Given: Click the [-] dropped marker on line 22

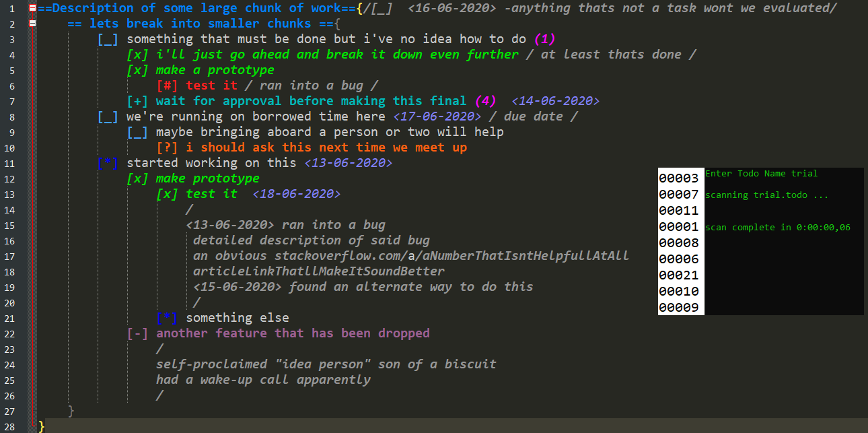Looking at the screenshot, I should (x=138, y=333).
